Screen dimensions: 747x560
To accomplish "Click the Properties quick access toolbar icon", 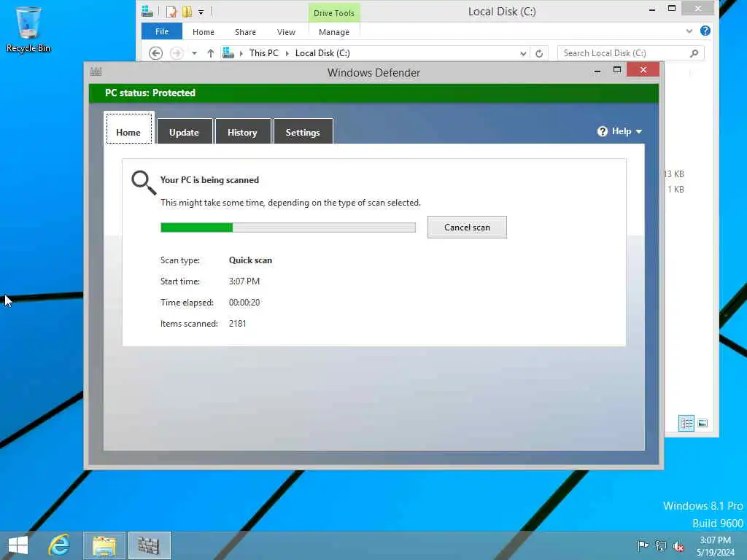I will point(171,12).
